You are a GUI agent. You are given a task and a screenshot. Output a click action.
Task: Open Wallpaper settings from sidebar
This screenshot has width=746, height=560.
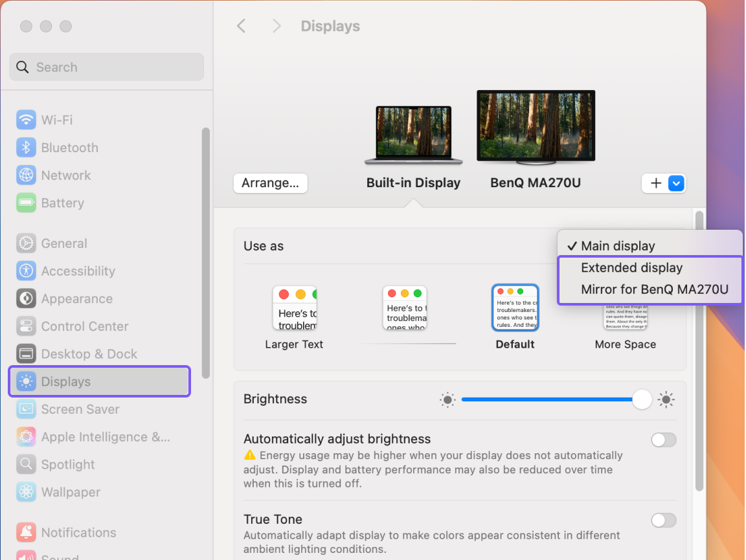click(26, 492)
